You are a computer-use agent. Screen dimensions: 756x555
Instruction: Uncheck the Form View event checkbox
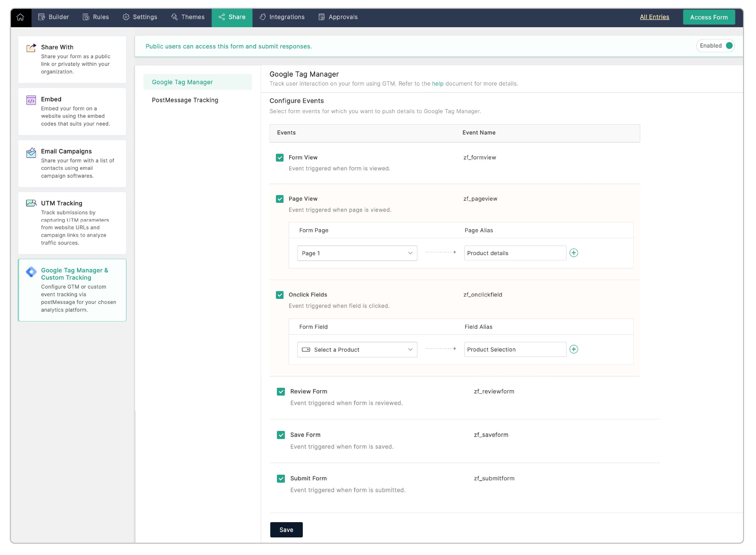click(x=280, y=158)
